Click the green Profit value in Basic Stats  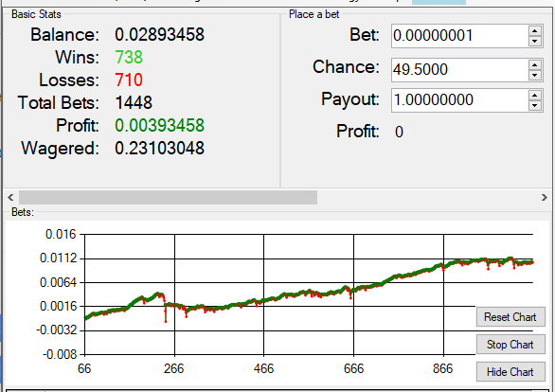pos(160,126)
